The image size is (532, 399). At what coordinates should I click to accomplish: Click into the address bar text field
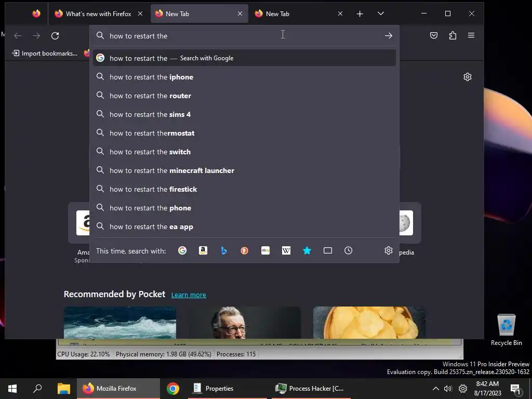[244, 36]
